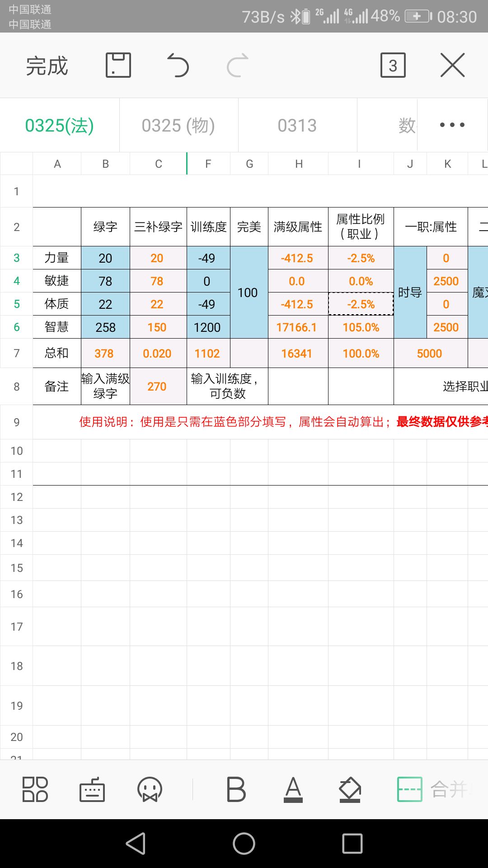Switch to sheet tab 0325 (物)
This screenshot has height=868, width=488.
pyautogui.click(x=178, y=125)
